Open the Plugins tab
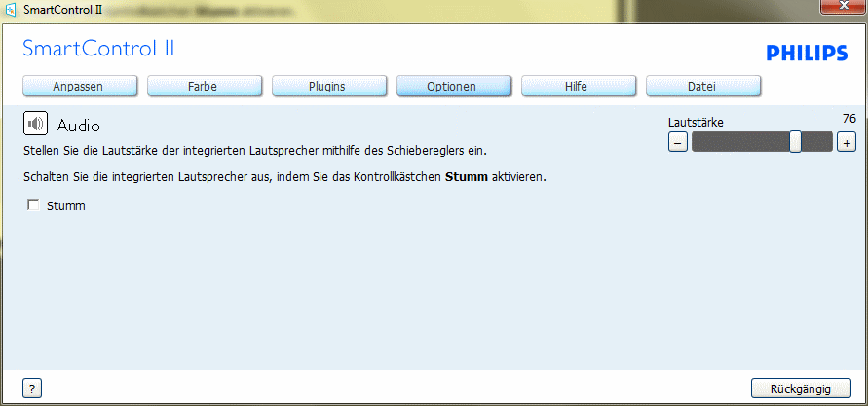Image resolution: width=868 pixels, height=406 pixels. tap(329, 87)
